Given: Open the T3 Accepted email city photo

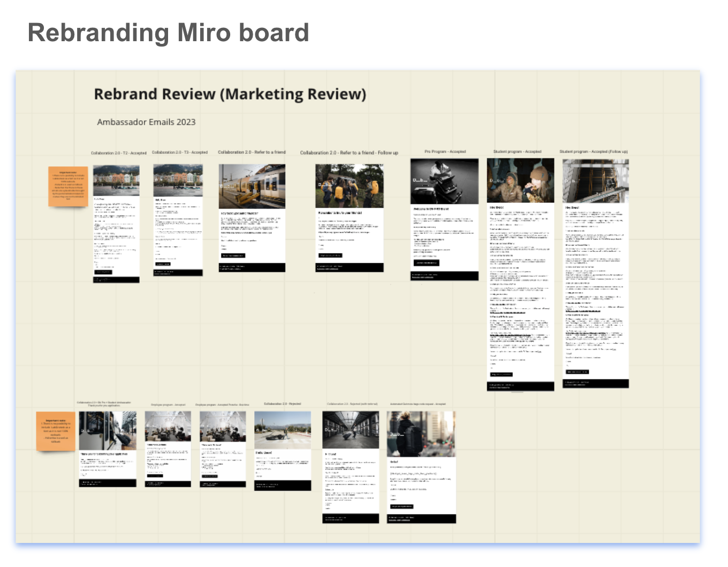Looking at the screenshot, I should coord(178,180).
